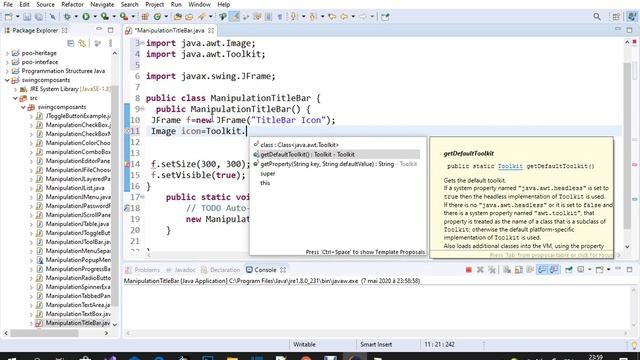
Task: Toggle Link with Editor in Package Explorer
Action: (x=82, y=43)
